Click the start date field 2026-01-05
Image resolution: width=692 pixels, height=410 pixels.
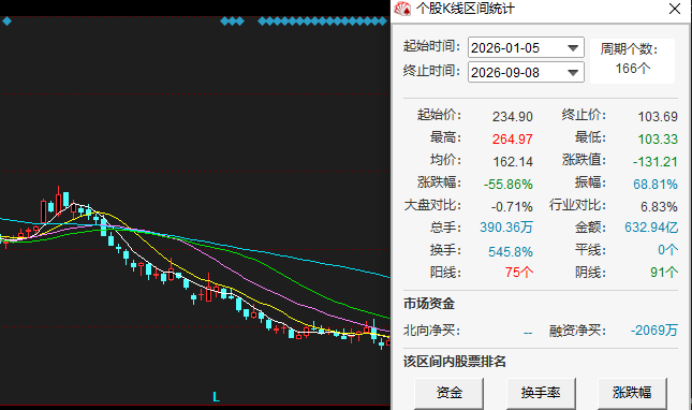pyautogui.click(x=526, y=48)
